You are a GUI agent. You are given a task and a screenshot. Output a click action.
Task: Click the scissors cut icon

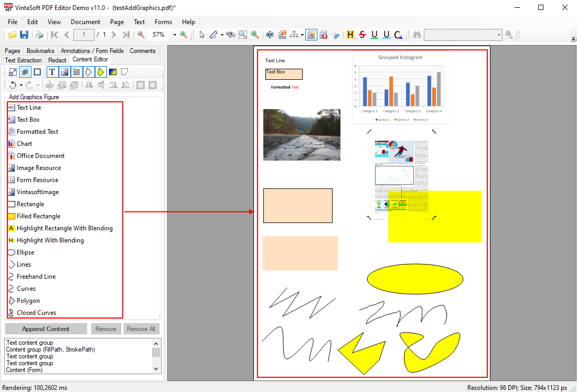click(x=336, y=35)
